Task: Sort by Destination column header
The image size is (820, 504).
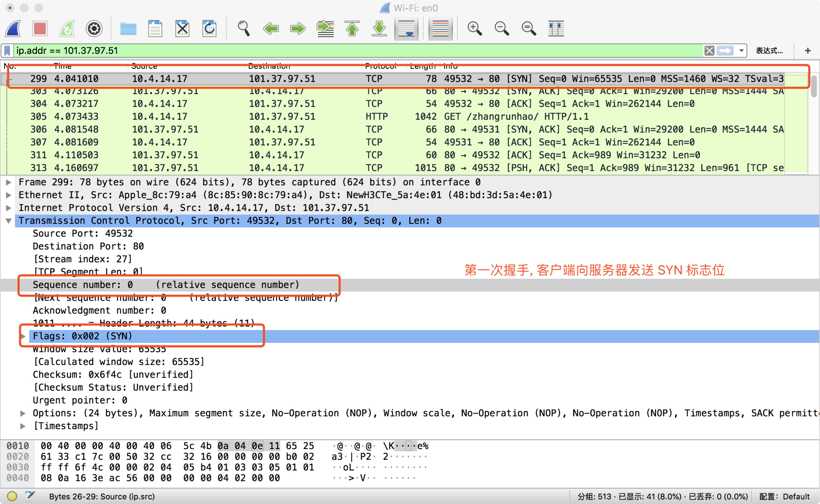Action: 269,66
